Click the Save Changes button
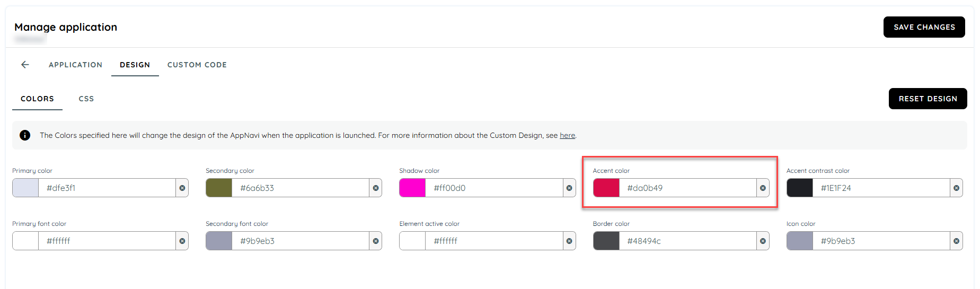The image size is (980, 289). (x=924, y=27)
